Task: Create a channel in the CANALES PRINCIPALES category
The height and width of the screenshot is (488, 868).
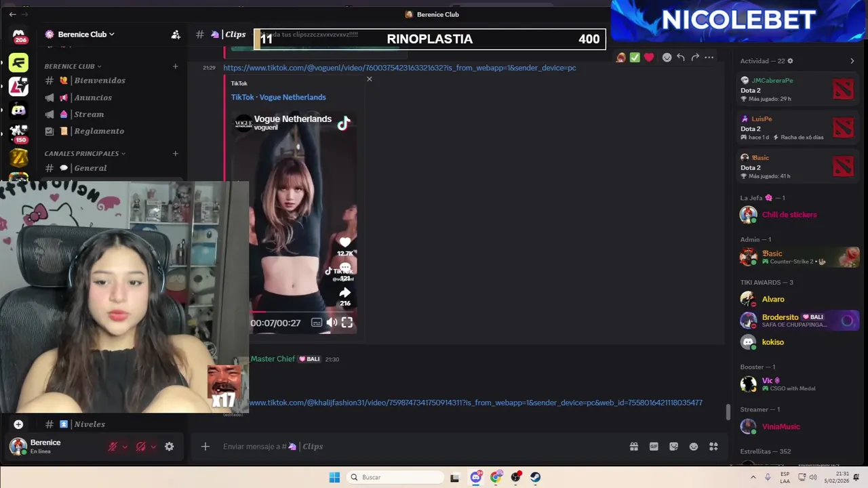Action: 175,153
